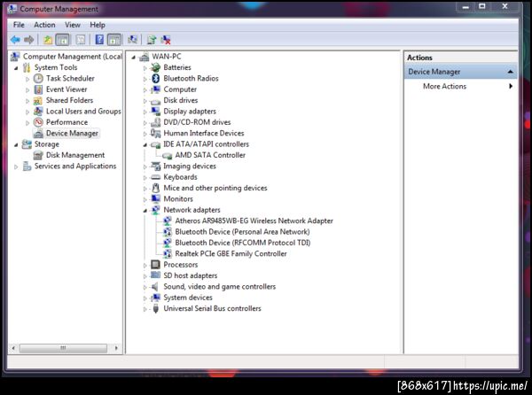Viewport: 532px width, 395px height.
Task: Select Local Users and Groups
Action: (x=83, y=112)
